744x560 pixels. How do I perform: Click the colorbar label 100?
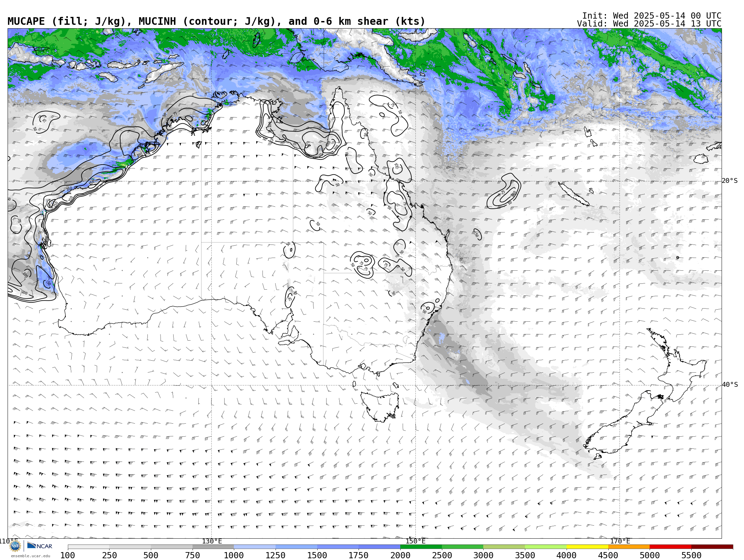(68, 556)
